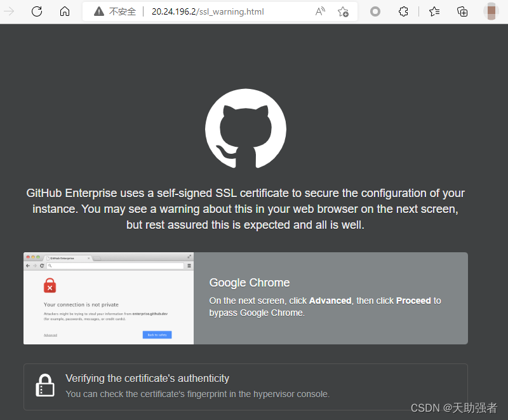This screenshot has width=508, height=420.
Task: Click the blue Back to safety button
Action: tap(157, 334)
